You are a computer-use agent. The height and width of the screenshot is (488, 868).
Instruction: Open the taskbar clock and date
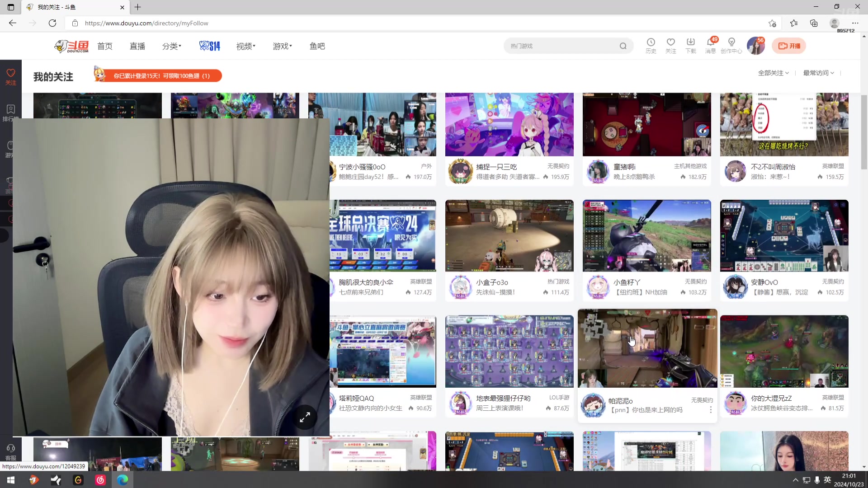coord(849,480)
